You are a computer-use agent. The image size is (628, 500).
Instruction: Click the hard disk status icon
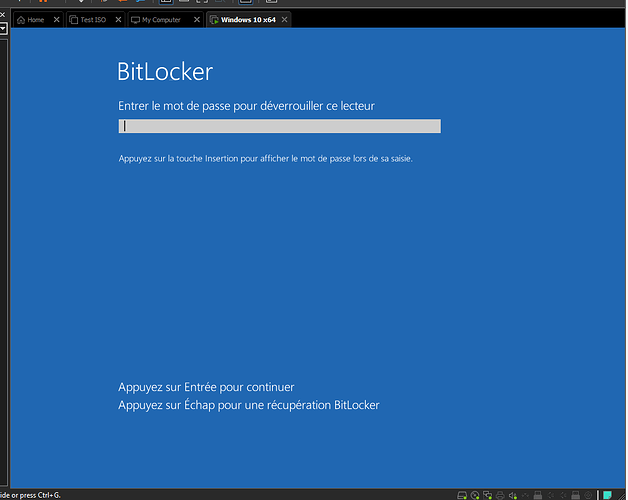point(461,494)
